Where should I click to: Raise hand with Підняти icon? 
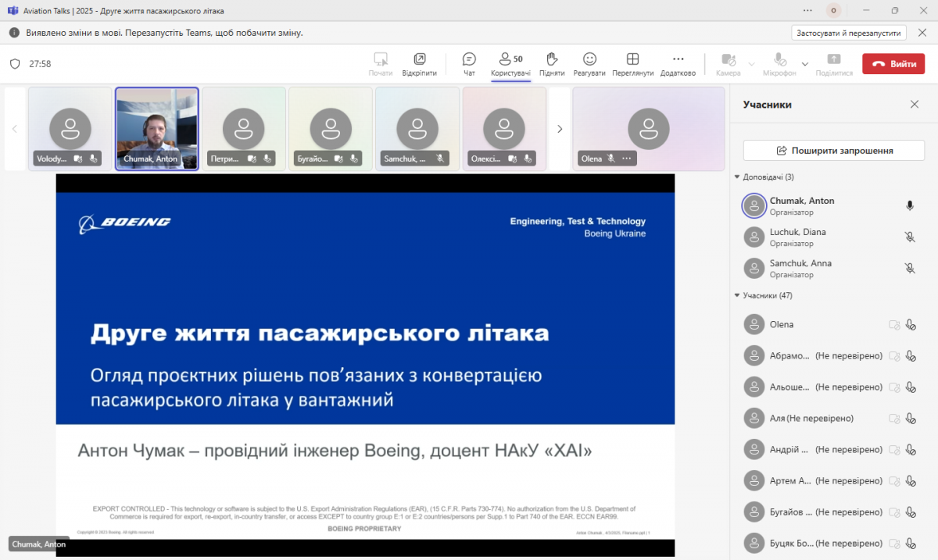[x=552, y=63]
